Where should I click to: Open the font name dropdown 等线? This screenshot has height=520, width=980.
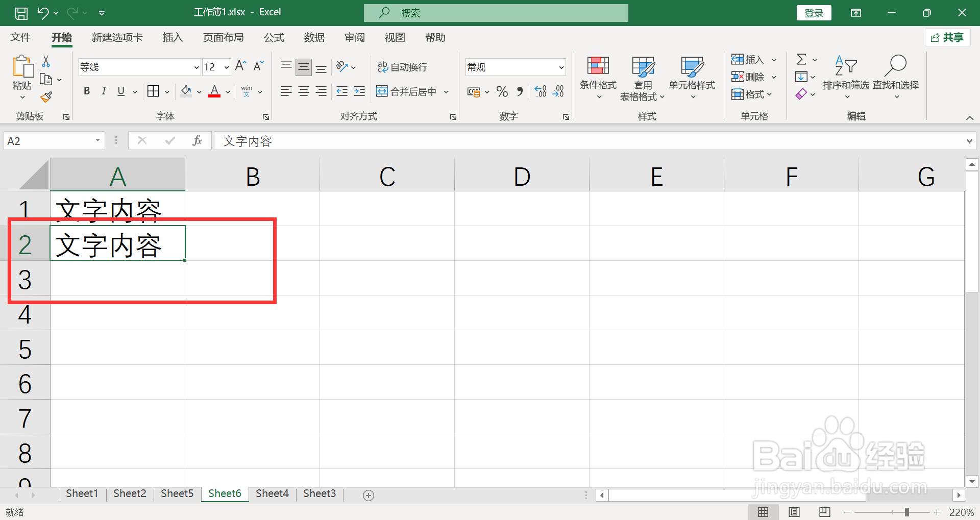tap(197, 67)
